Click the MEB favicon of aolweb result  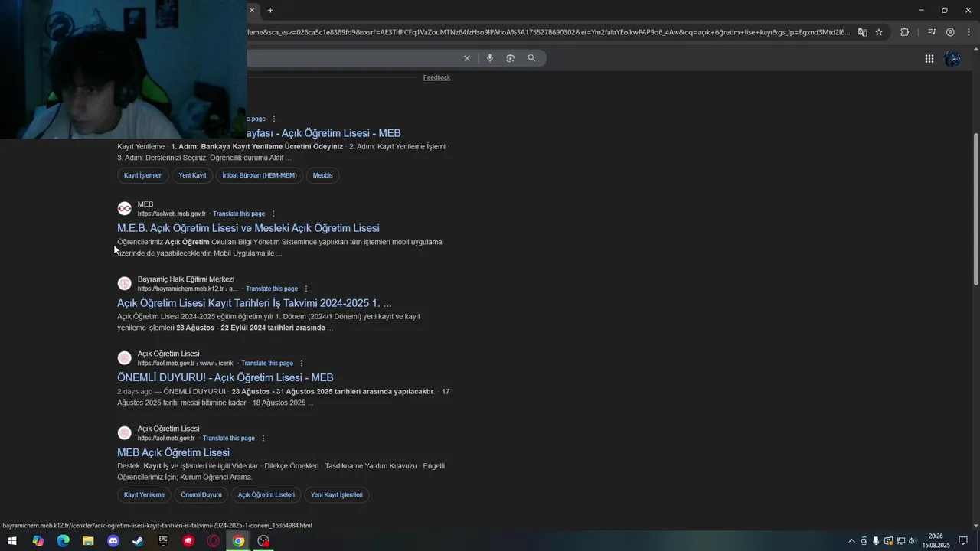click(125, 209)
